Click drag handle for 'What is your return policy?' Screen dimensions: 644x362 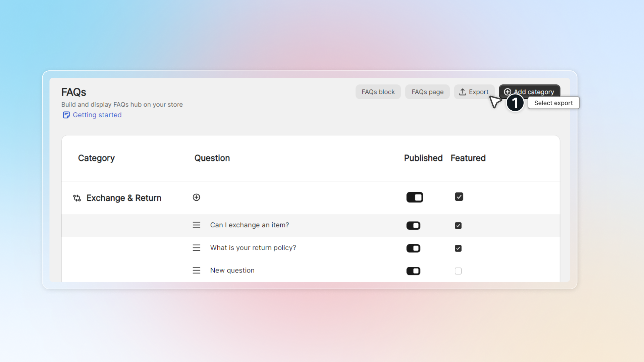tap(196, 248)
